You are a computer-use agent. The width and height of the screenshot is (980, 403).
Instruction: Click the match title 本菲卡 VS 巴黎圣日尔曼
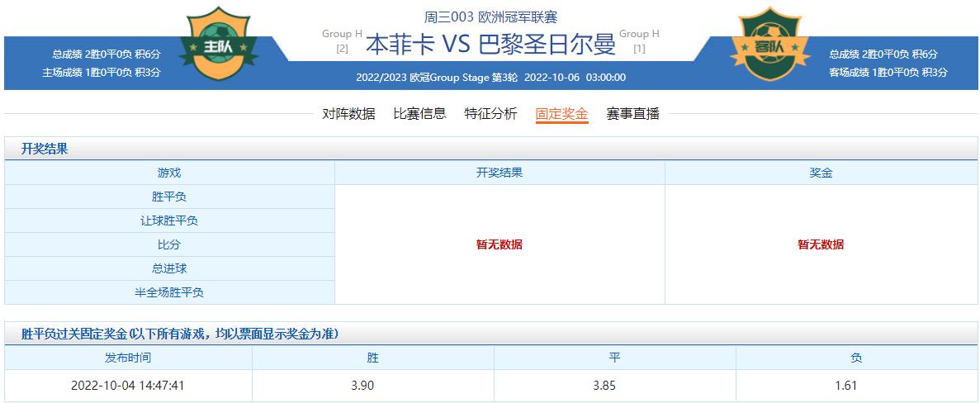click(490, 45)
